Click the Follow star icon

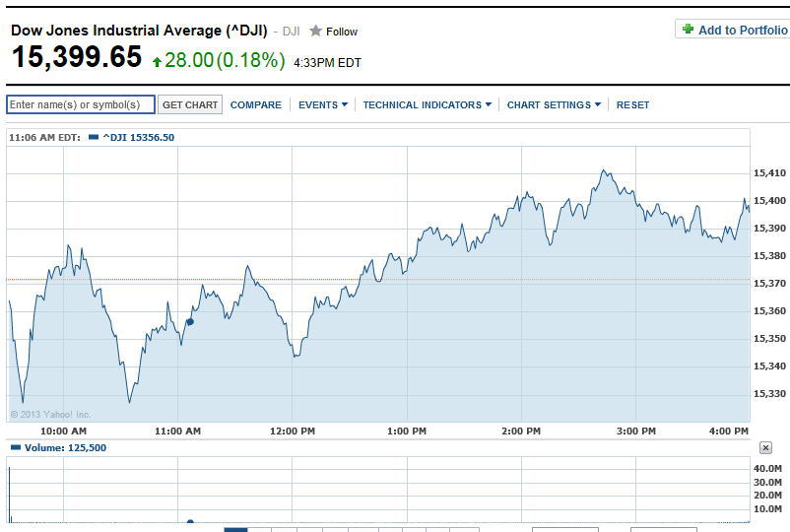point(315,32)
